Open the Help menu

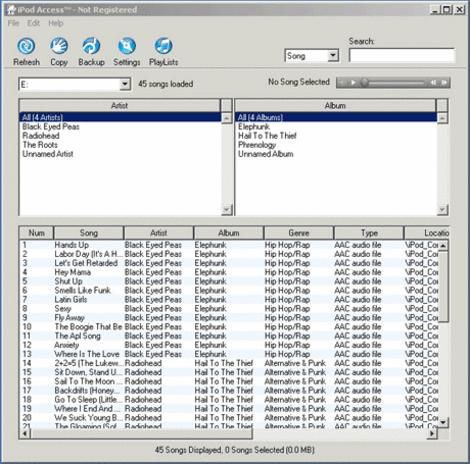56,23
